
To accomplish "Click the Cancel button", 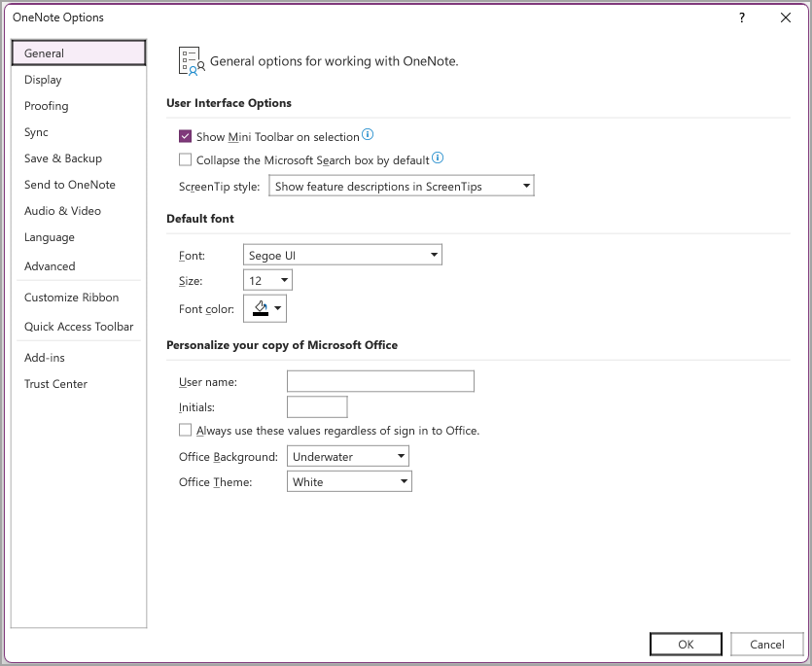I will tap(766, 644).
